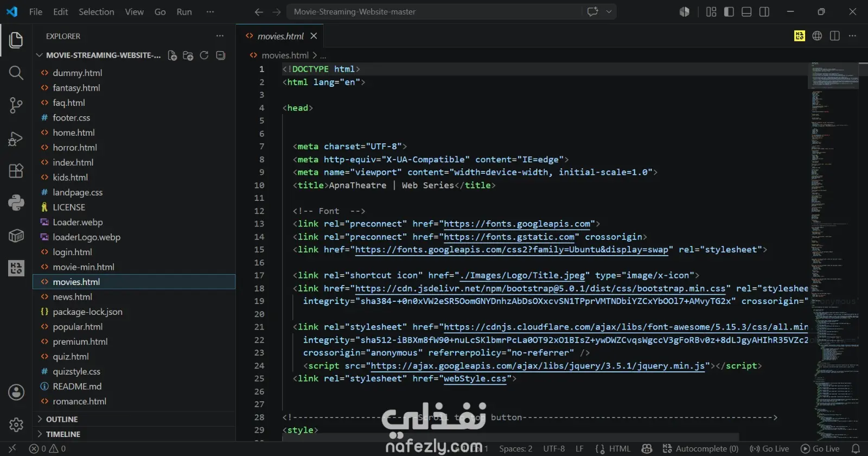This screenshot has width=868, height=456.
Task: Change encoding via UTF-8 status item
Action: [554, 449]
